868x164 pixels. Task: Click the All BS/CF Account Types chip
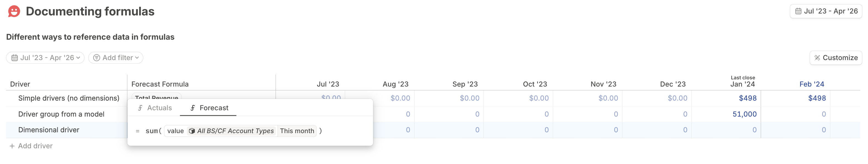232,131
